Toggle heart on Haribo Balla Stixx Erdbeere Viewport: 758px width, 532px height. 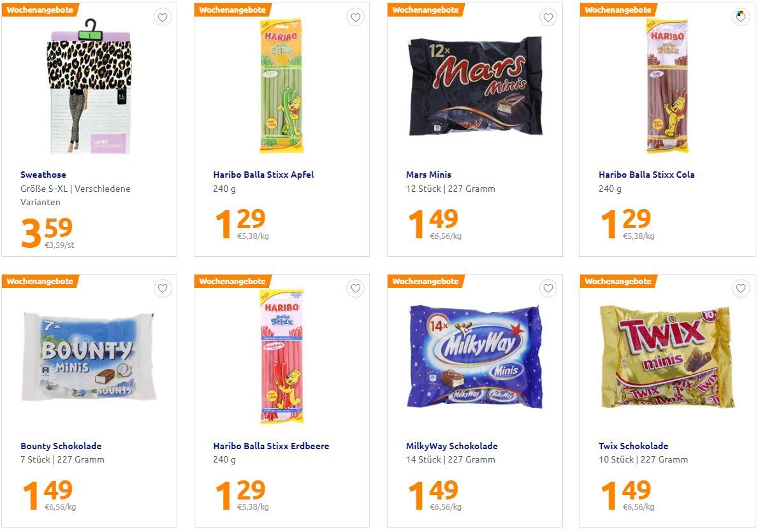click(355, 289)
